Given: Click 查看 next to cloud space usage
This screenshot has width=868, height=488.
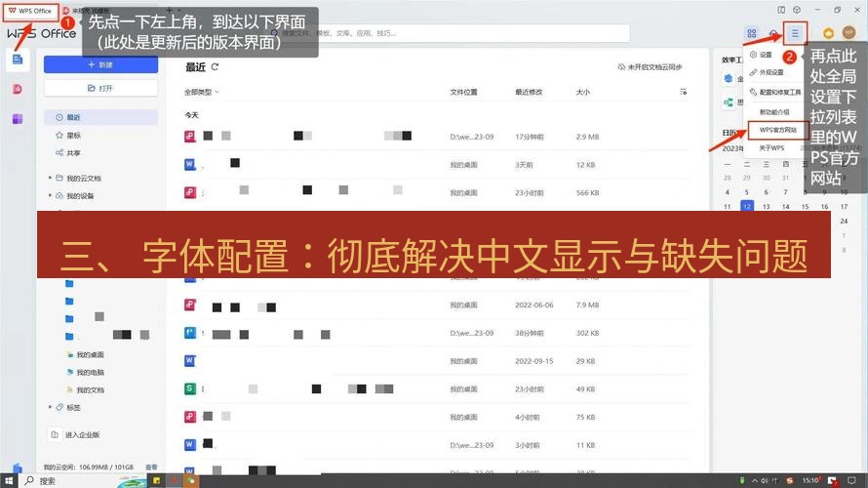Looking at the screenshot, I should [x=151, y=468].
